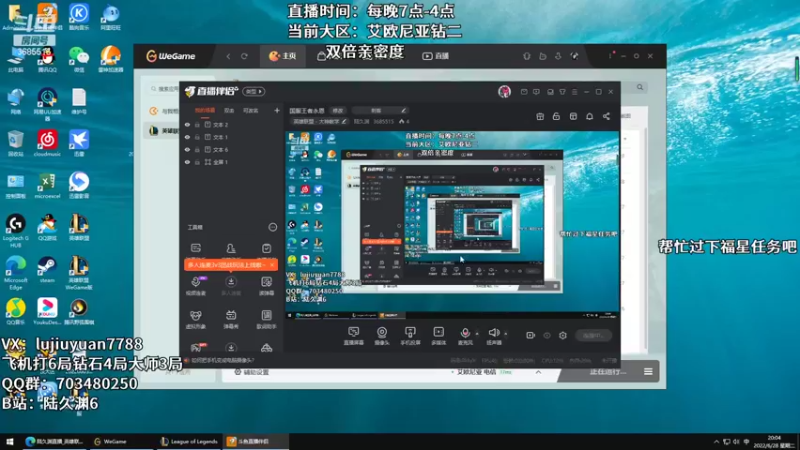The image size is (800, 450).
Task: Switch to League of Legends taskbar item
Action: point(188,441)
